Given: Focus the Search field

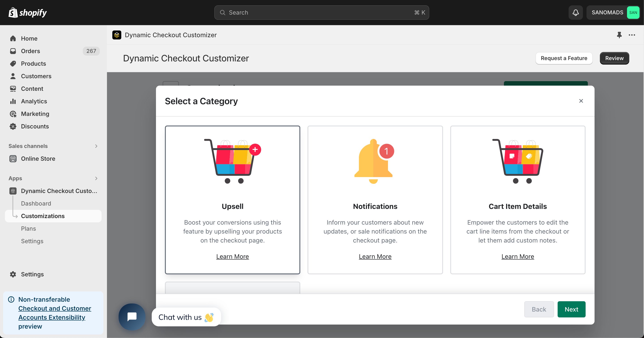Looking at the screenshot, I should click(322, 13).
